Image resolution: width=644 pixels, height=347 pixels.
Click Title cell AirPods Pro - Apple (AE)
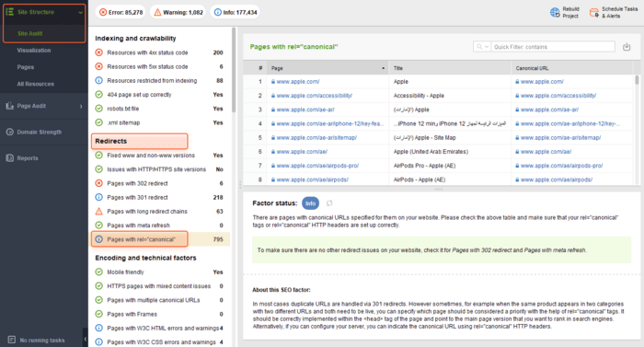424,166
